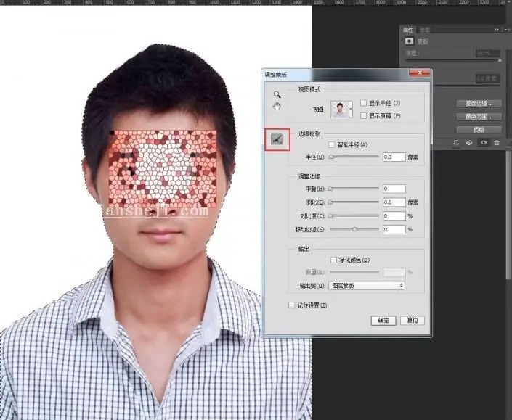Click the Radius value field showing 0.3

(x=394, y=157)
